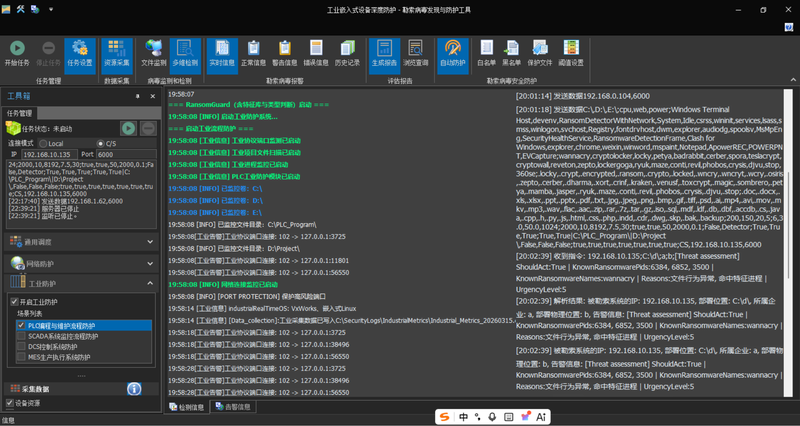Open the quick access dropdown arrow in title bar
This screenshot has height=426, width=800.
(x=51, y=9)
